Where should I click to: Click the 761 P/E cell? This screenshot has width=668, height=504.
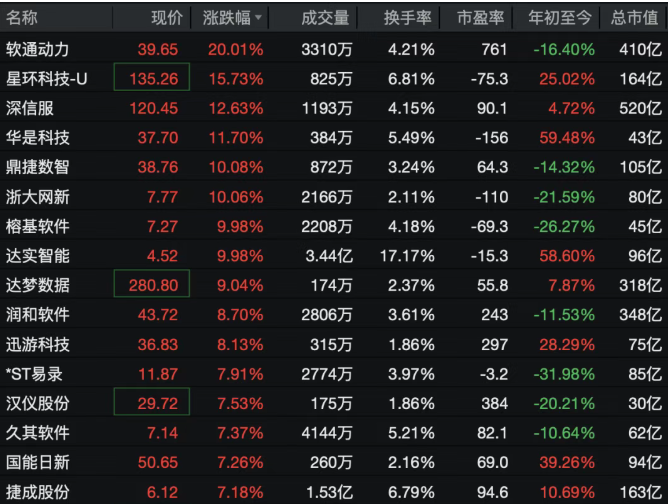[x=494, y=50]
